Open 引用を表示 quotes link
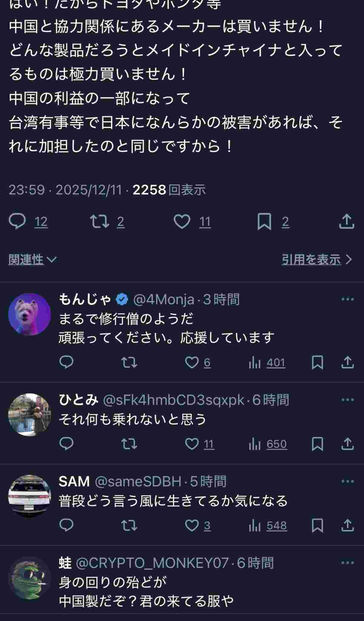 click(316, 259)
